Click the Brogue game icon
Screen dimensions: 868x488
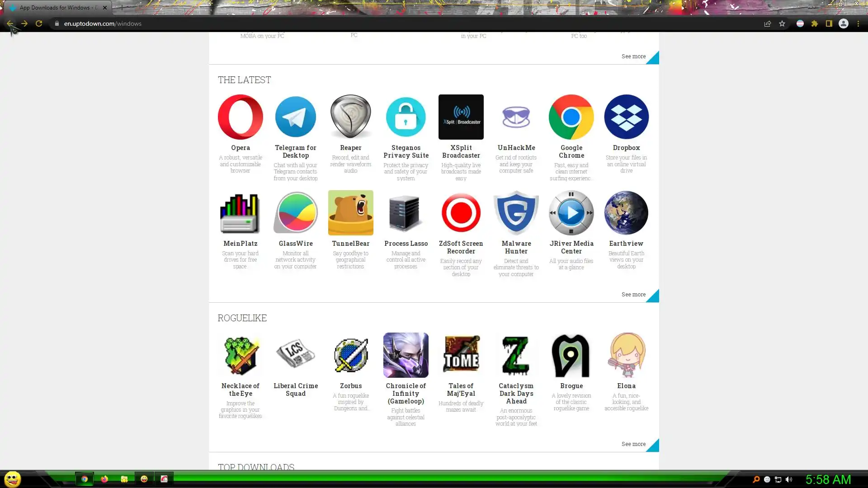pos(571,355)
